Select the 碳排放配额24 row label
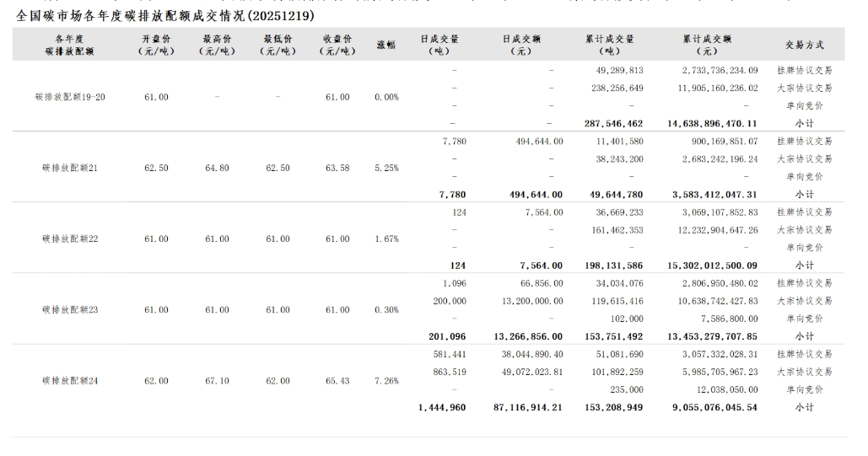Screen dimensions: 868x456 (70, 380)
